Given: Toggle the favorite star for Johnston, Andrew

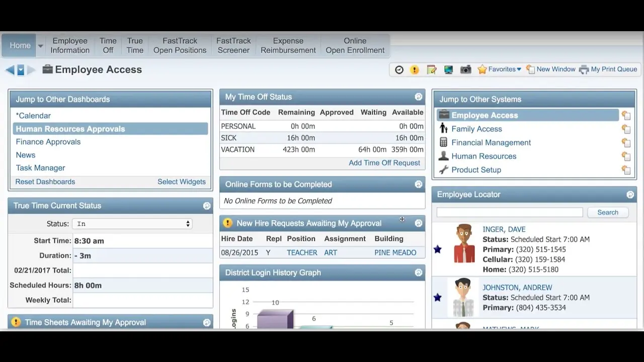Looking at the screenshot, I should click(438, 298).
